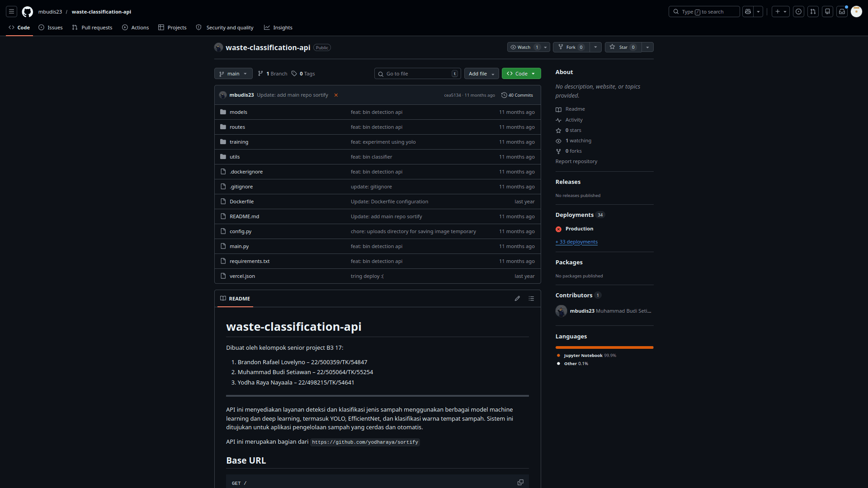
Task: Open the Dockerfile file
Action: pos(241,202)
